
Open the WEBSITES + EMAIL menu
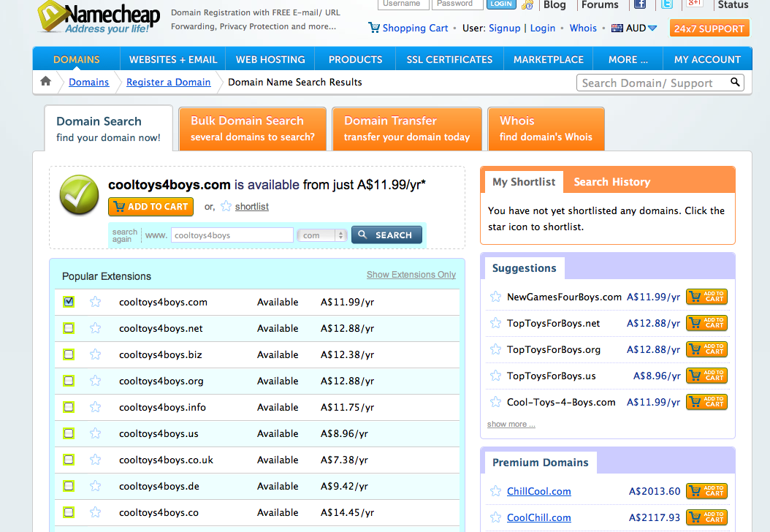[x=173, y=59]
